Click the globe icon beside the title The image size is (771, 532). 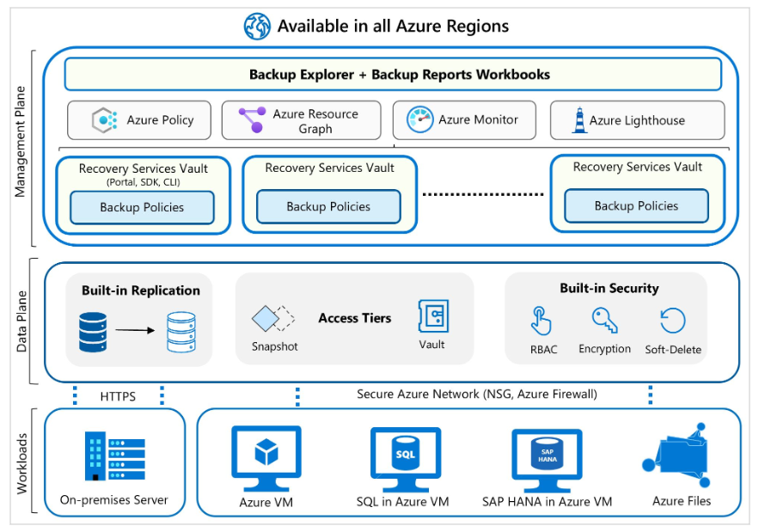tap(255, 25)
